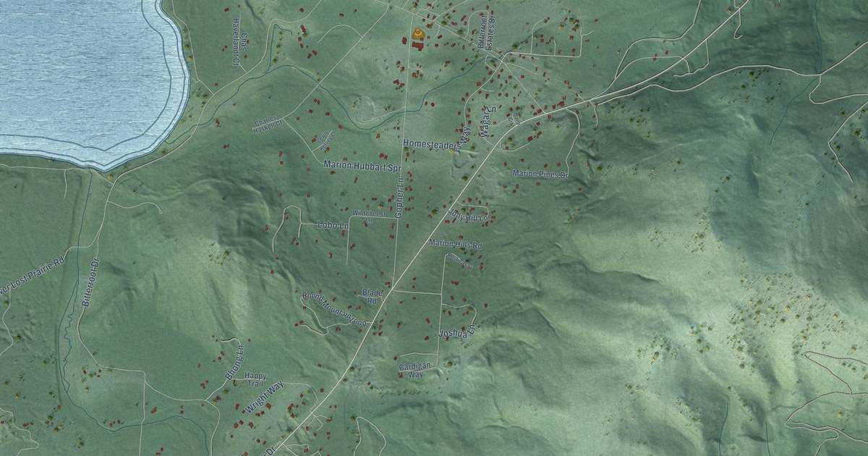Click the Round Mountain road label

click(x=335, y=309)
